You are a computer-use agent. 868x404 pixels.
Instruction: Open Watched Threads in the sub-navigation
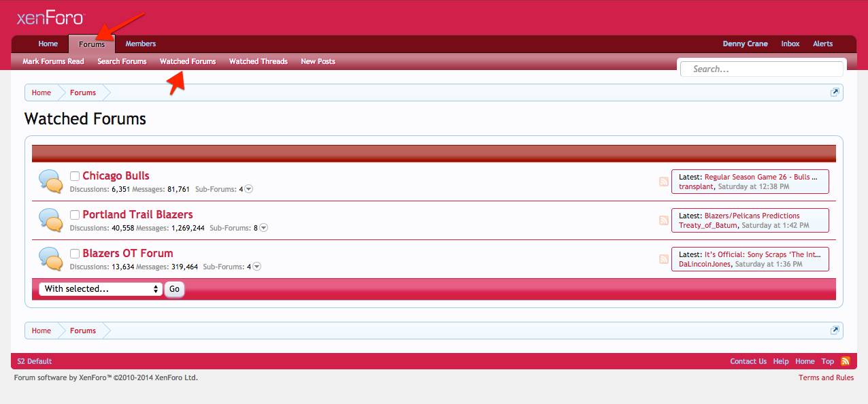(x=258, y=61)
